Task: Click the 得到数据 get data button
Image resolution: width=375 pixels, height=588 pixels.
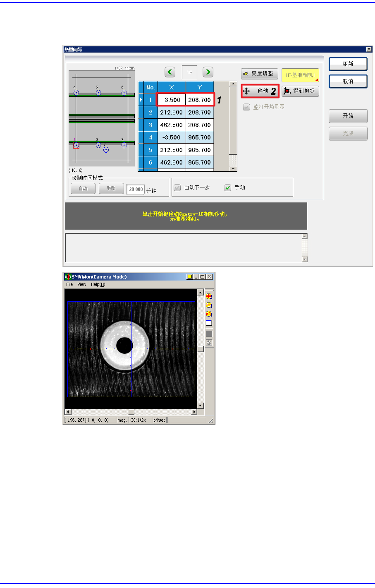Action: (x=301, y=91)
